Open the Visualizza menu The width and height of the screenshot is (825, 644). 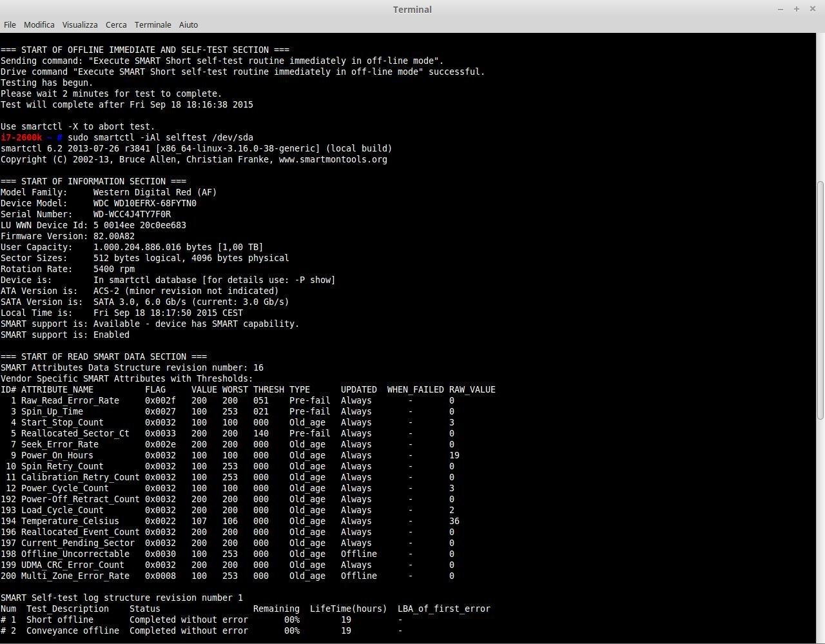[80, 24]
